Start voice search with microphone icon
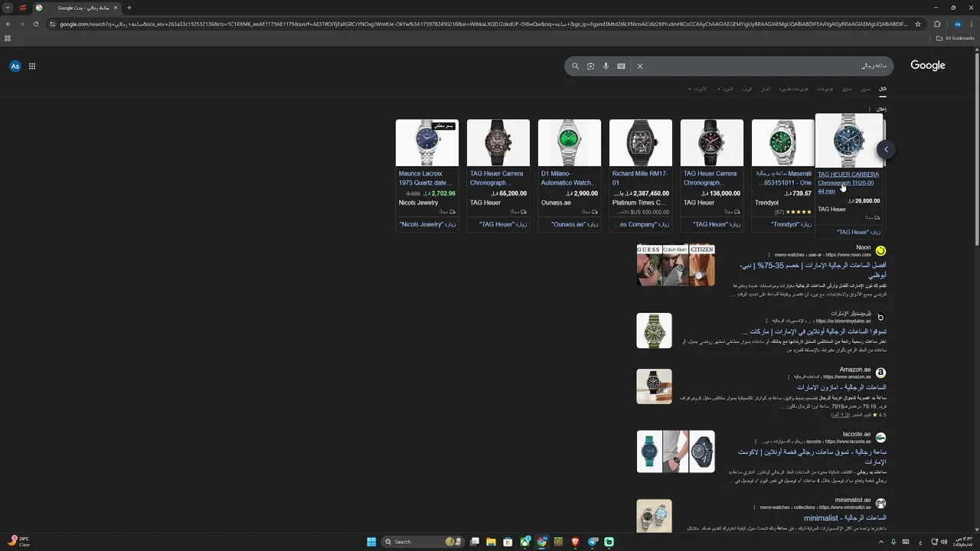This screenshot has height=551, width=980. 606,67
